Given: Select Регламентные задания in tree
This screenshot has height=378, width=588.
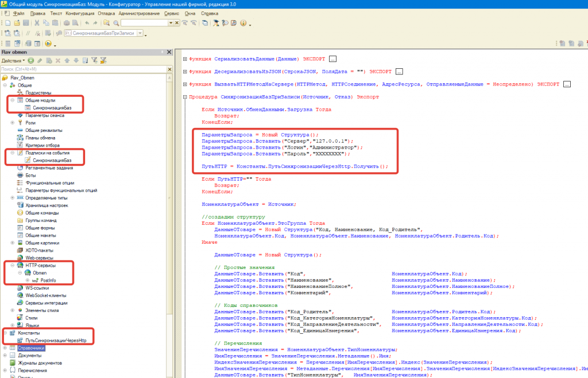Looking at the screenshot, I should tap(49, 168).
